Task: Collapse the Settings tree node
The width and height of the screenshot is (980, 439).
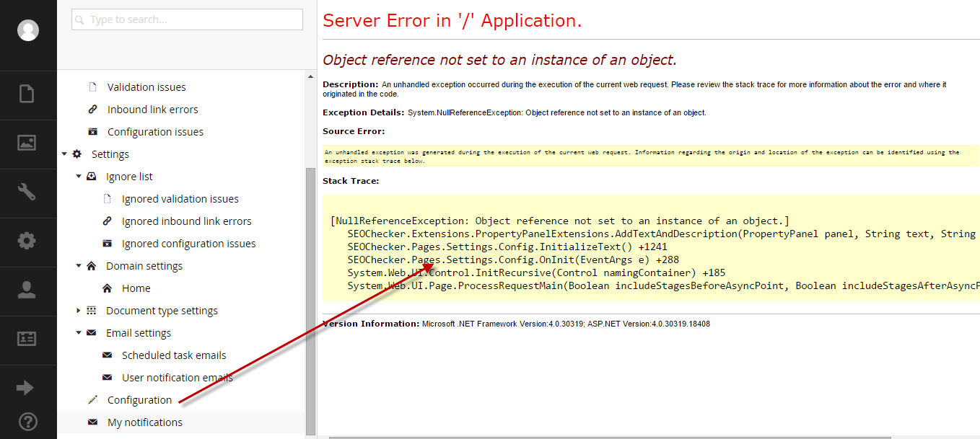Action: (x=64, y=154)
